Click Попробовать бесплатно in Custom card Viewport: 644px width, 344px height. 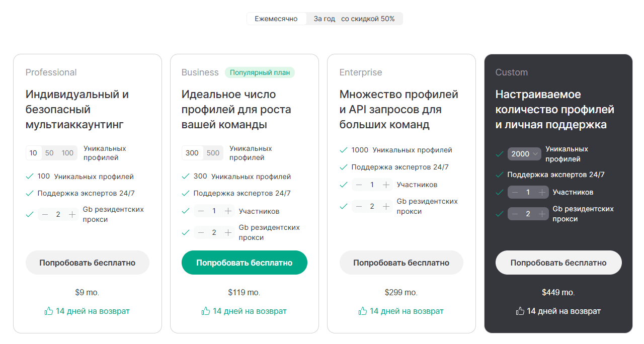[558, 262]
